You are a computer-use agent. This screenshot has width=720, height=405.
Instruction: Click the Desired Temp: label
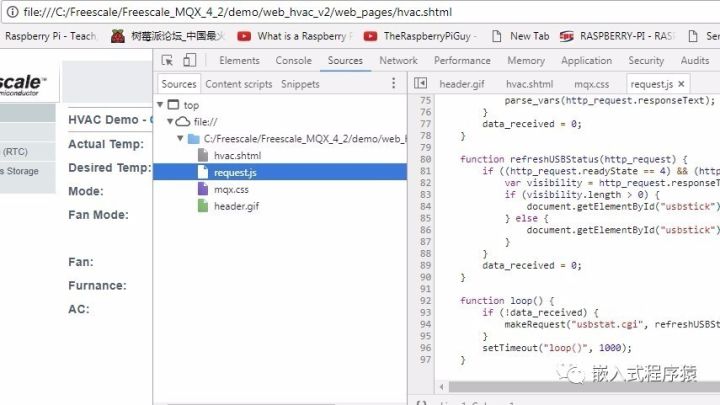(x=110, y=168)
